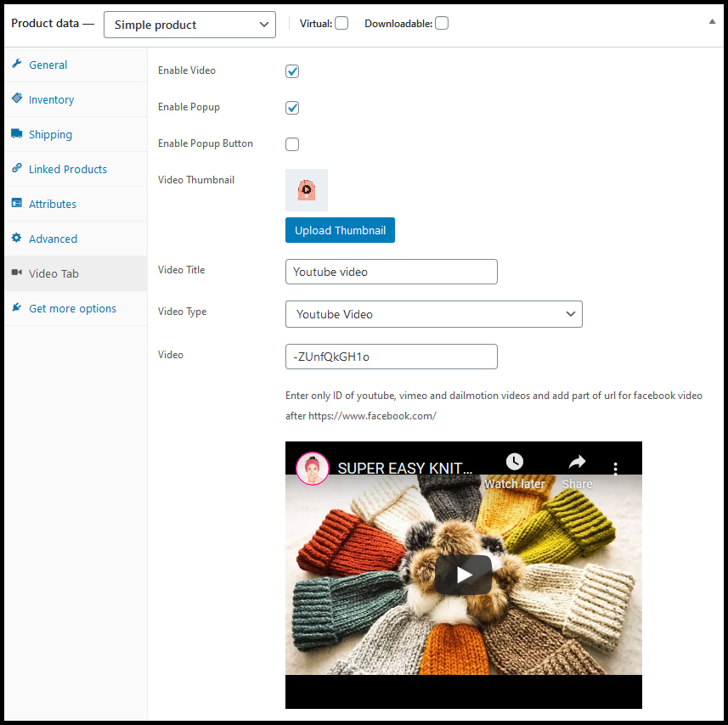The height and width of the screenshot is (725, 728).
Task: Open the Simple product type dropdown
Action: coord(189,25)
